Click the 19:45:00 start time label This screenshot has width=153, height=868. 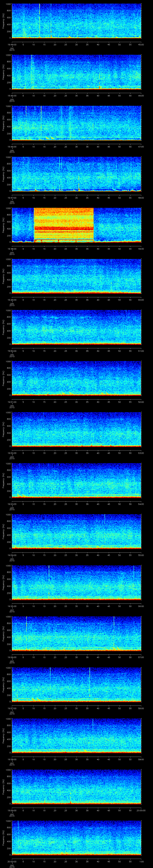pyautogui.click(x=12, y=96)
